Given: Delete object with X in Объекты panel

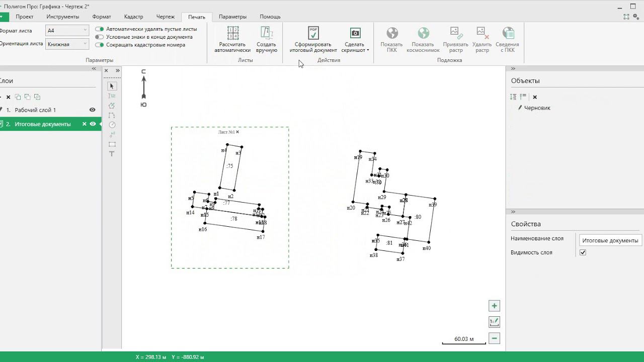Looking at the screenshot, I should pos(535,97).
